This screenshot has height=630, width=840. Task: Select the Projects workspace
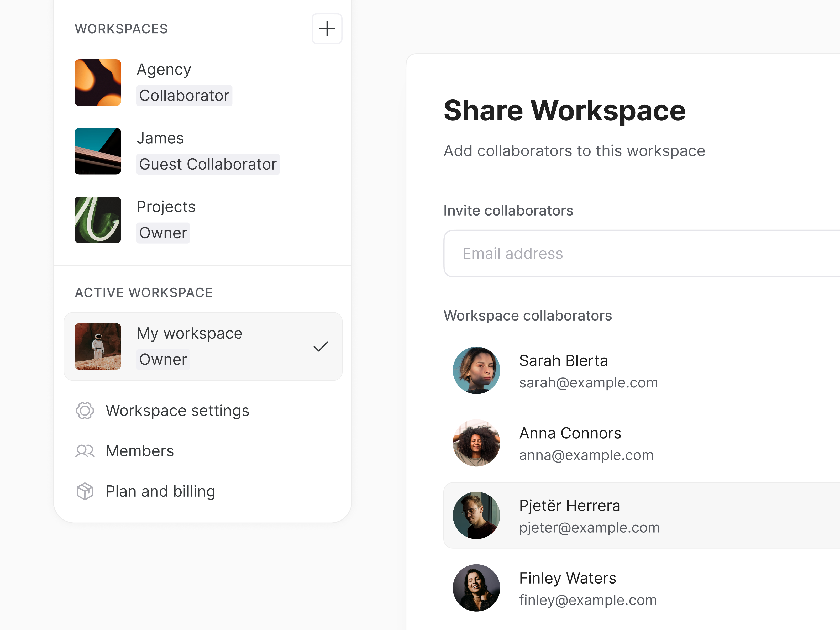166,207
